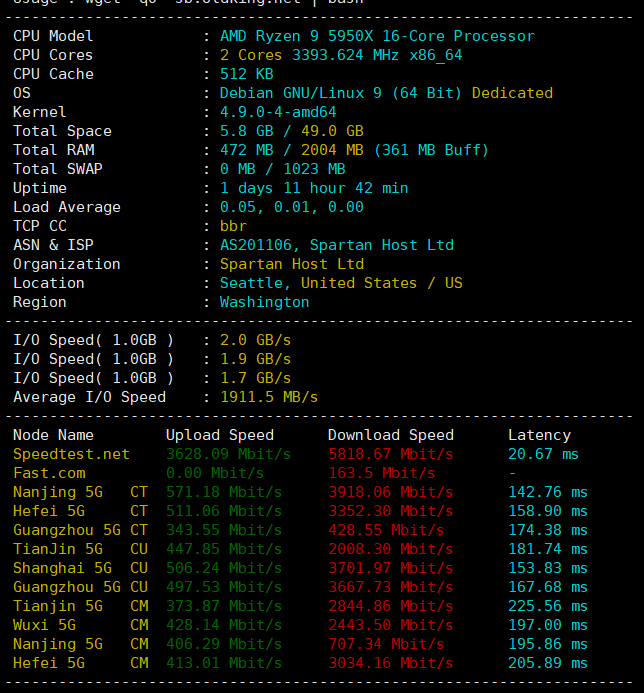Click the Average I/O Speed value 1911.5 MB/s

pos(269,397)
